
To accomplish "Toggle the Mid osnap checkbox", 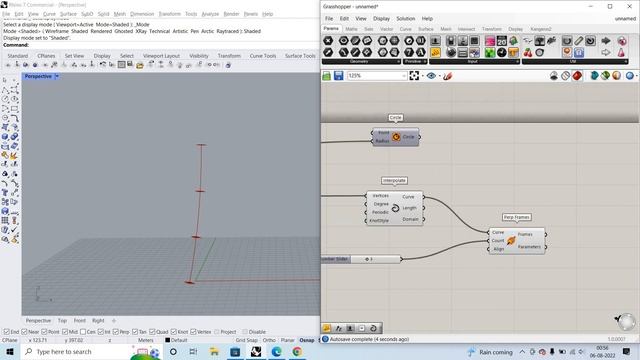I will click(x=65, y=332).
